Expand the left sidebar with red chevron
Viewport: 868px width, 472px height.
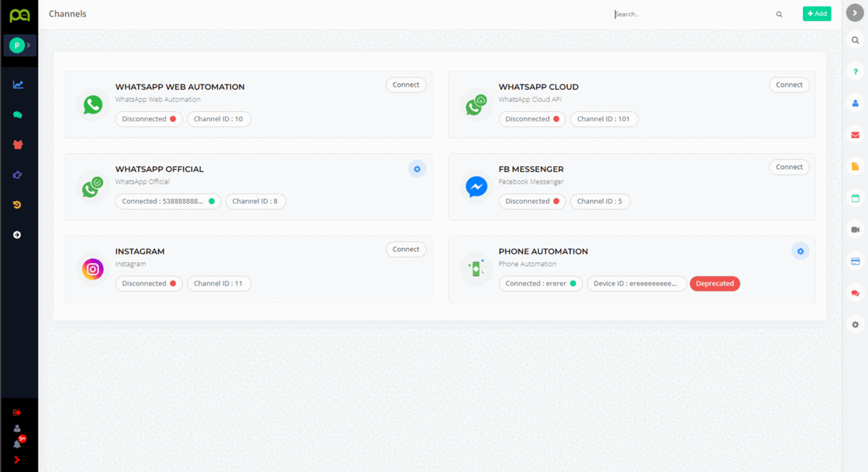17,460
